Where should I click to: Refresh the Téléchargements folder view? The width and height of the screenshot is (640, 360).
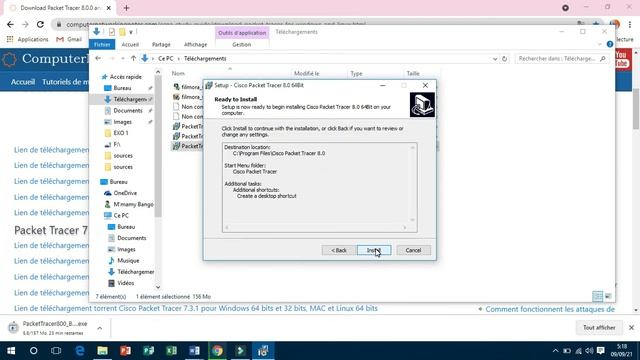point(504,59)
